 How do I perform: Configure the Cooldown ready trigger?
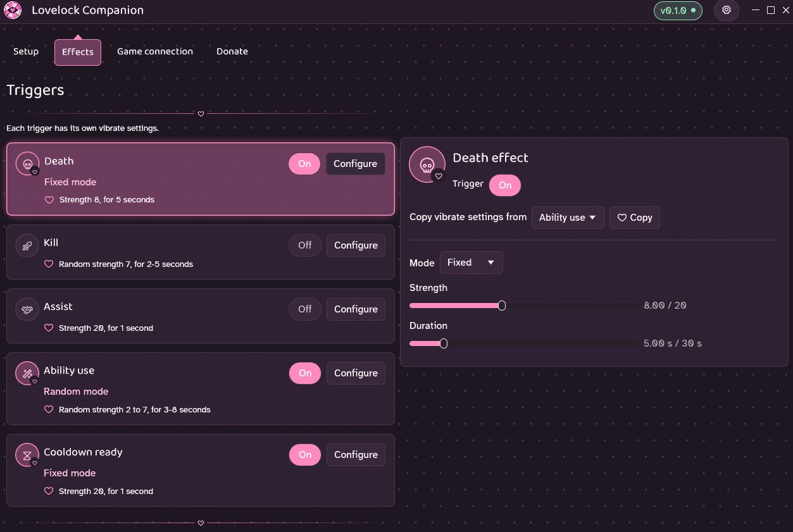(356, 455)
